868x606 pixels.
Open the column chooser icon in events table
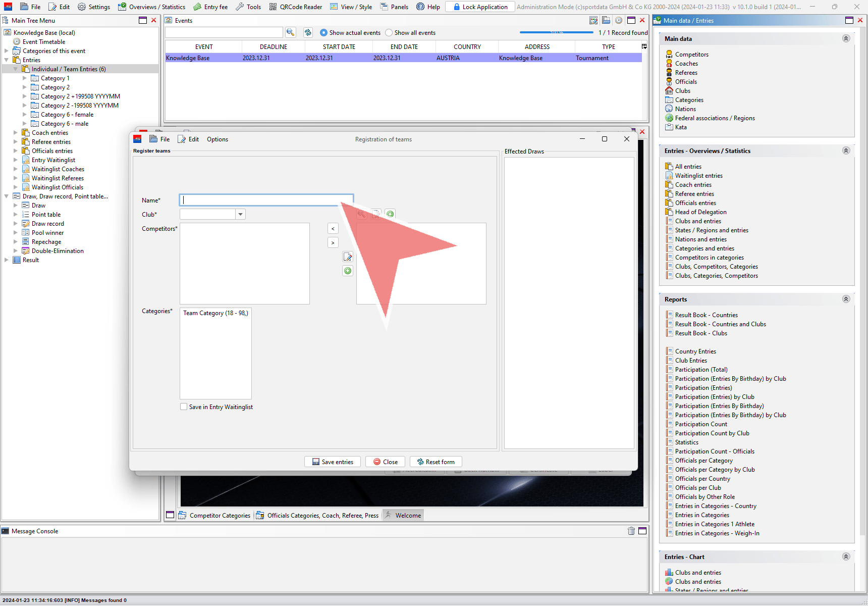[644, 46]
